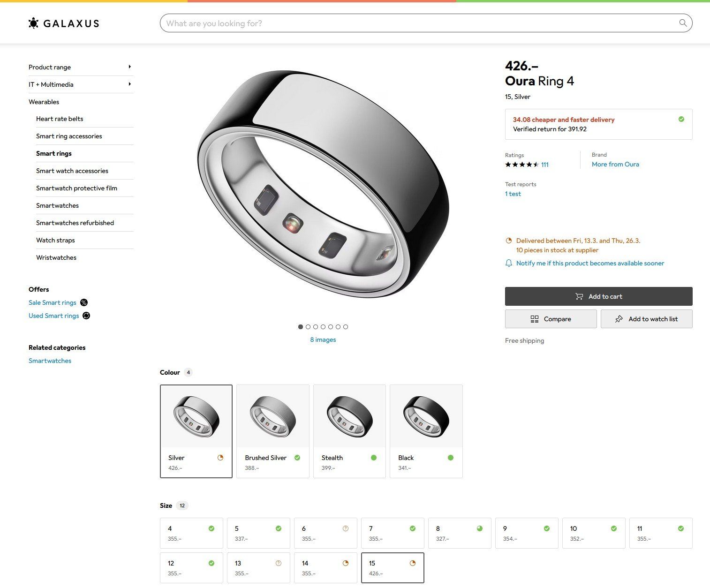
Task: Select the third image carousel dot
Action: coord(316,327)
